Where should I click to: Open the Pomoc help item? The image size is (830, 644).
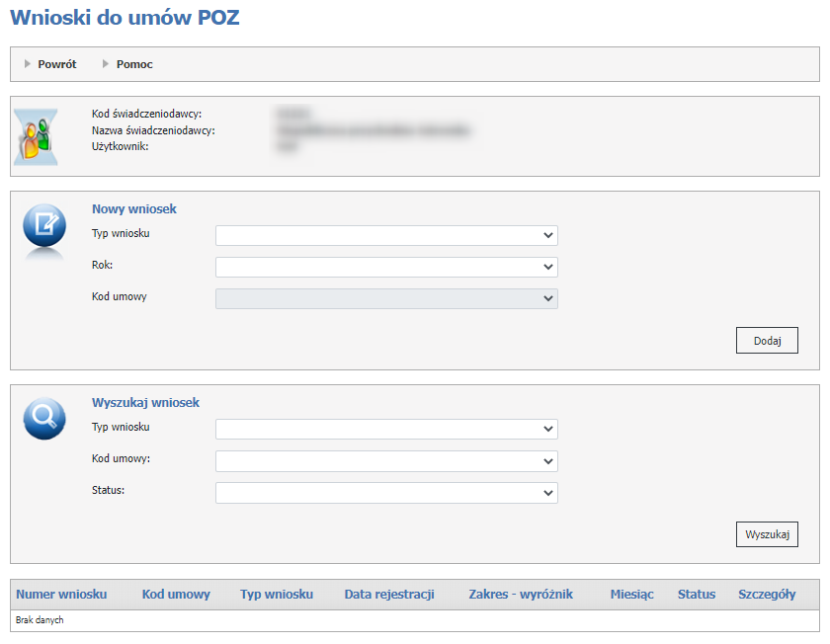(x=133, y=64)
